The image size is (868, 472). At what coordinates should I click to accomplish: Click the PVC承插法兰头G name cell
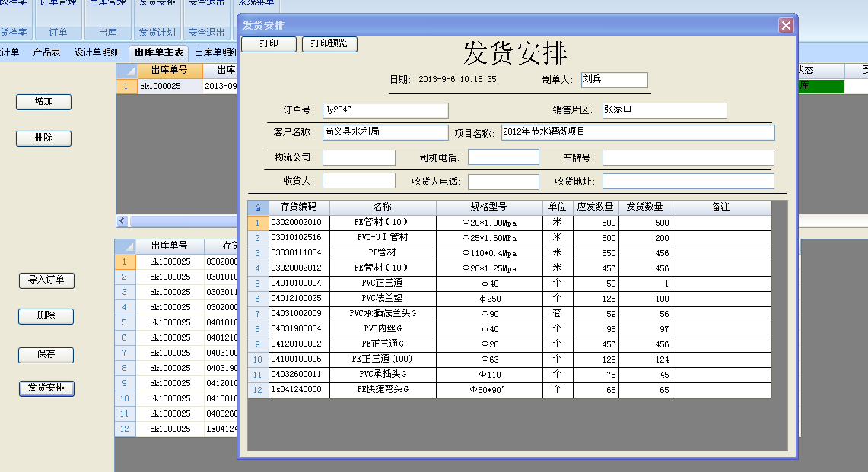383,315
